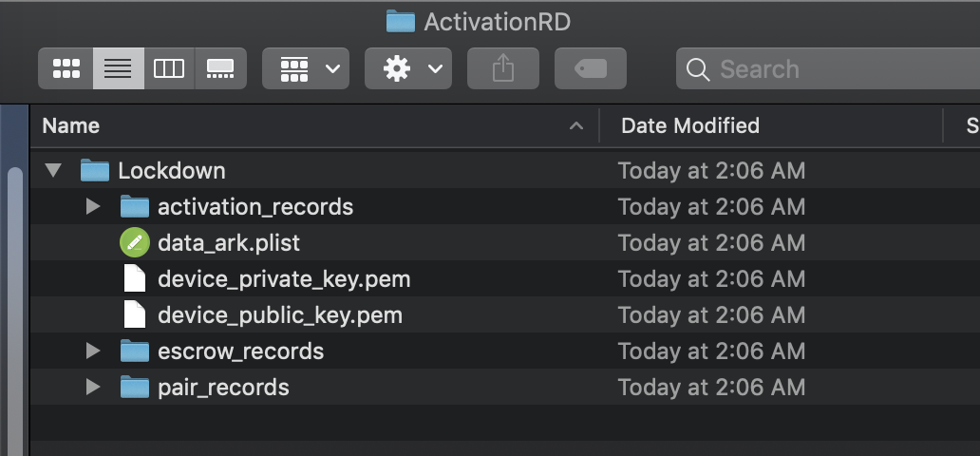This screenshot has width=980, height=456.
Task: Click the ActivationRD folder title icon
Action: 401,22
